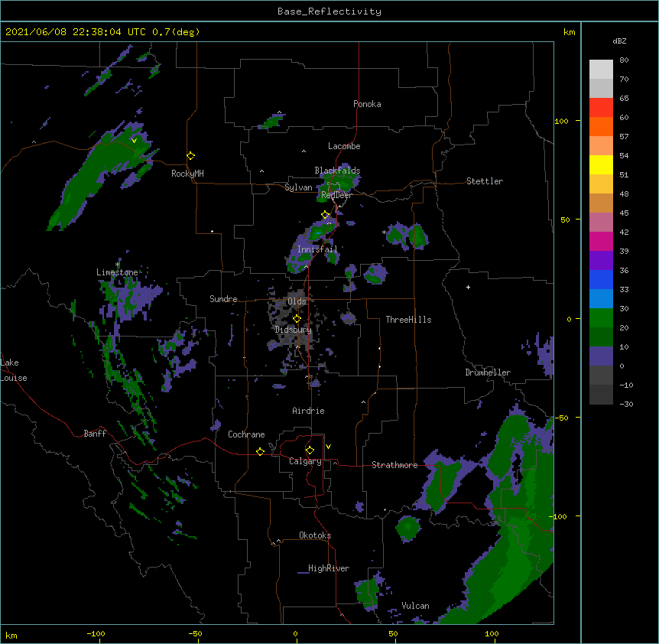Pick the slate purple 10-0 dBZ legend band
The image size is (659, 644).
(x=601, y=356)
